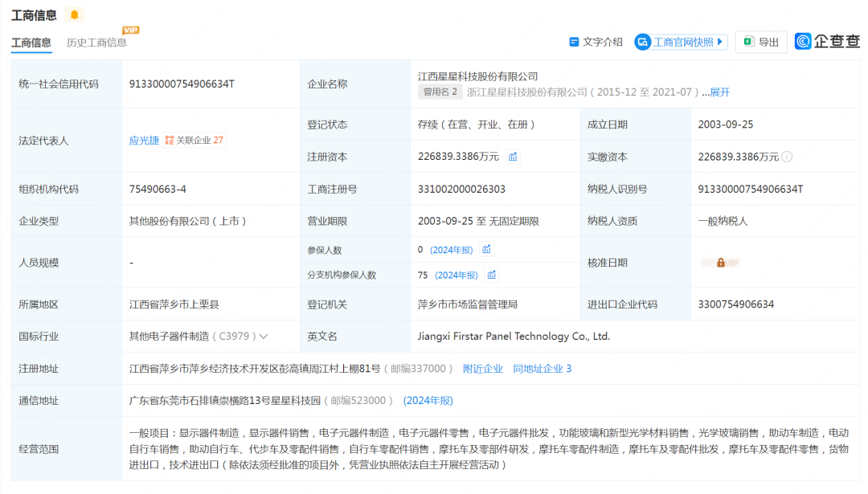Viewport: 868px width, 494px height.
Task: Open chart icon beside 注册资本 value
Action: 513,157
